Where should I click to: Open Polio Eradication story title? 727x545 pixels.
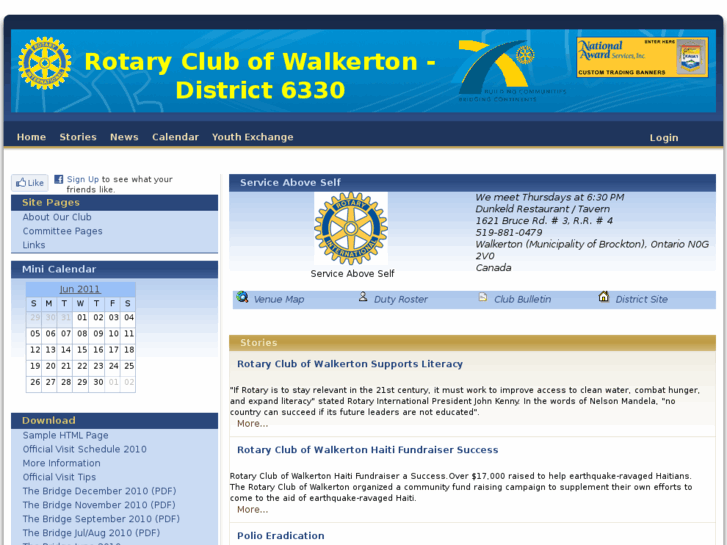click(x=281, y=536)
